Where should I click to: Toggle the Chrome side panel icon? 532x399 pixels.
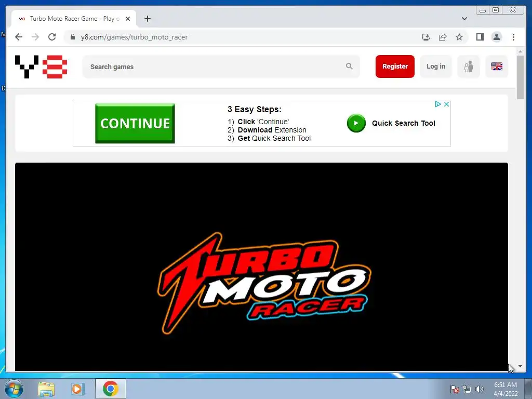tap(480, 37)
